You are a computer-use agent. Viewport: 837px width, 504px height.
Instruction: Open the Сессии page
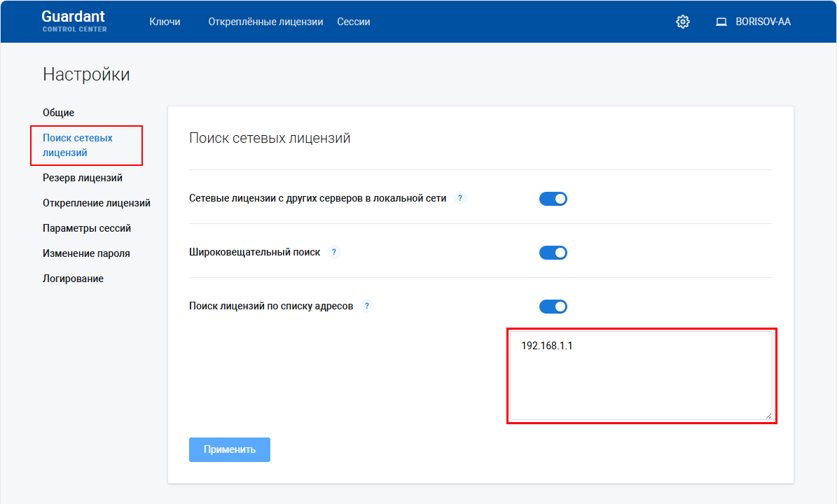pyautogui.click(x=354, y=21)
